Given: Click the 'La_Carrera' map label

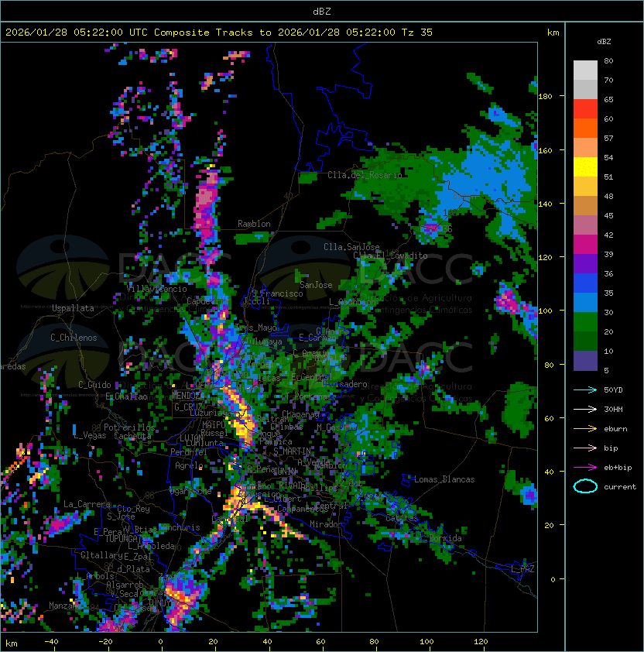Looking at the screenshot, I should pos(87,504).
